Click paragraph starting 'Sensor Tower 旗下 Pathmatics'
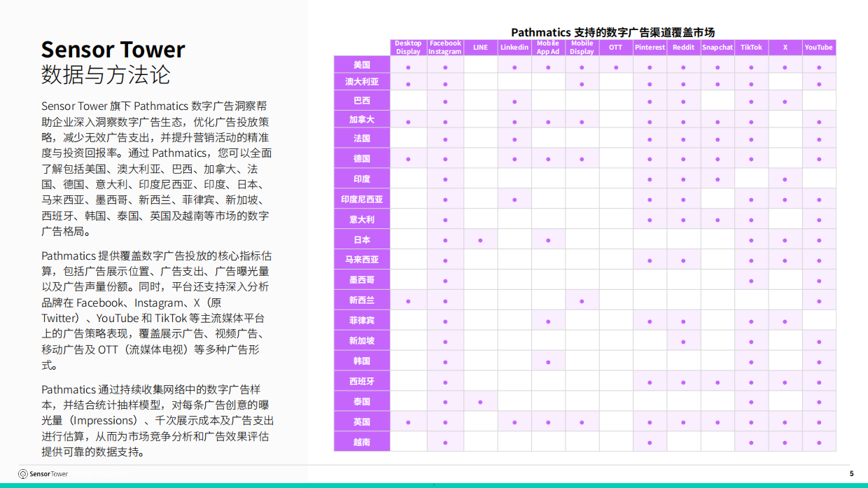Screen dimensions: 868x488 (x=155, y=169)
